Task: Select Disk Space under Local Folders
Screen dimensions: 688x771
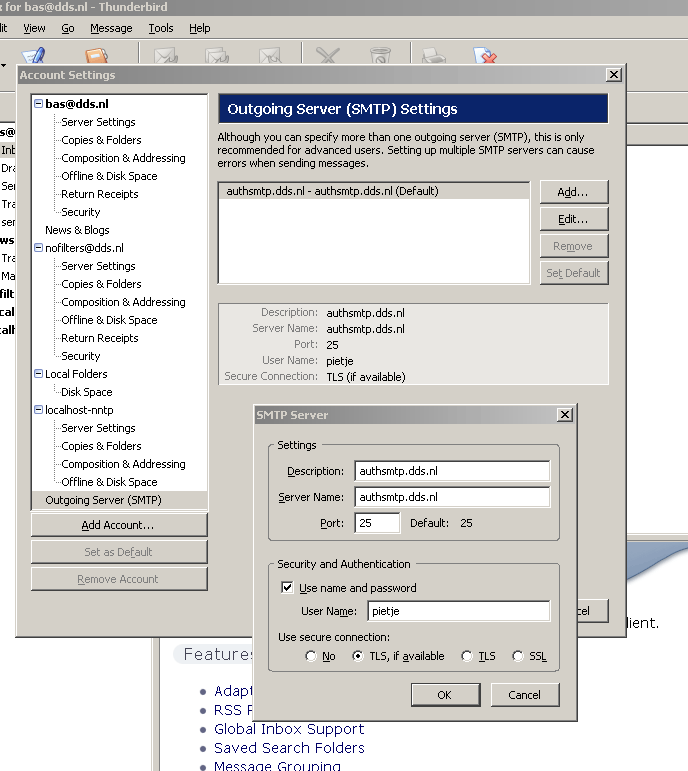Action: [87, 392]
